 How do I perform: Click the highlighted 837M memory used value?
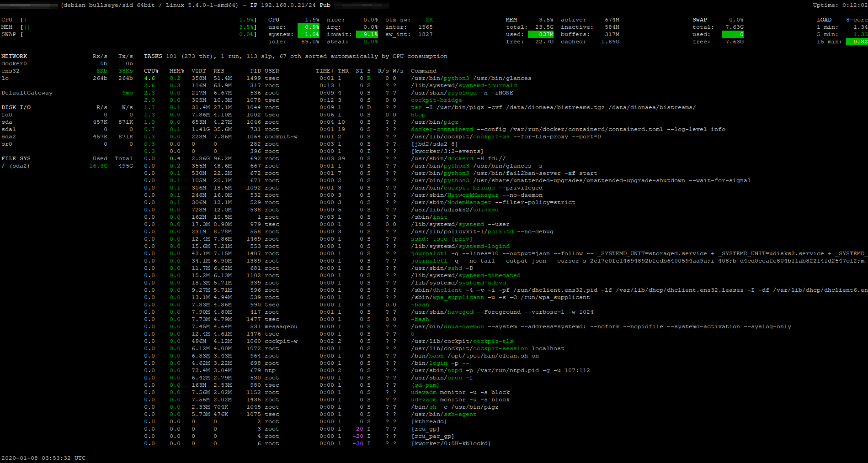tap(541, 34)
